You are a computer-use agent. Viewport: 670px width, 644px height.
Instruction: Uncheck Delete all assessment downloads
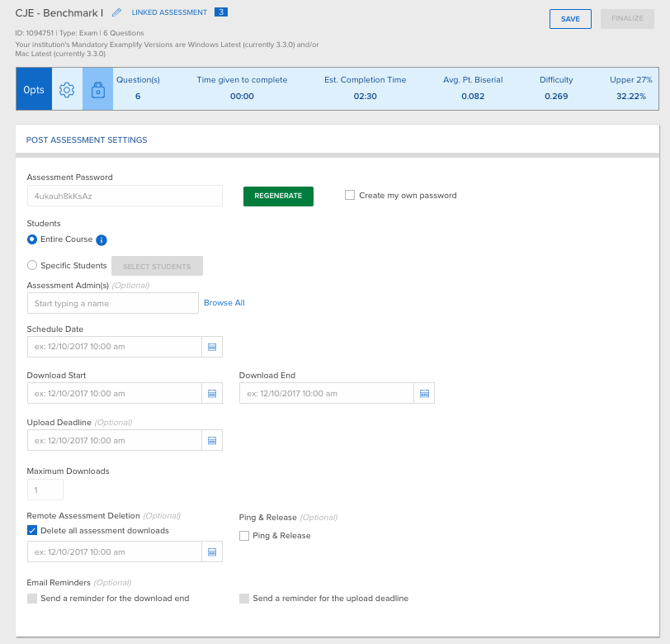tap(32, 530)
